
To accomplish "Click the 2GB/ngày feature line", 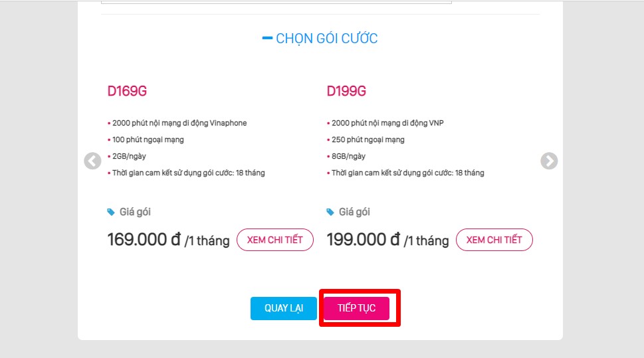I will (x=129, y=156).
